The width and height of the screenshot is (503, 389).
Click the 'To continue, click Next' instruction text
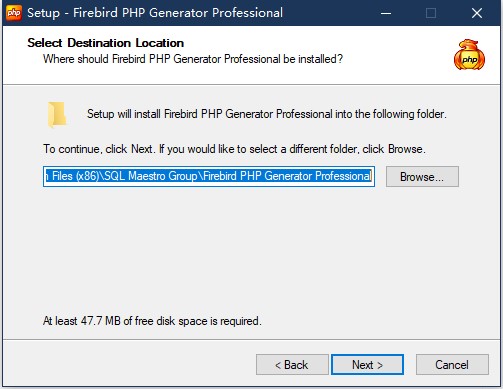point(234,149)
